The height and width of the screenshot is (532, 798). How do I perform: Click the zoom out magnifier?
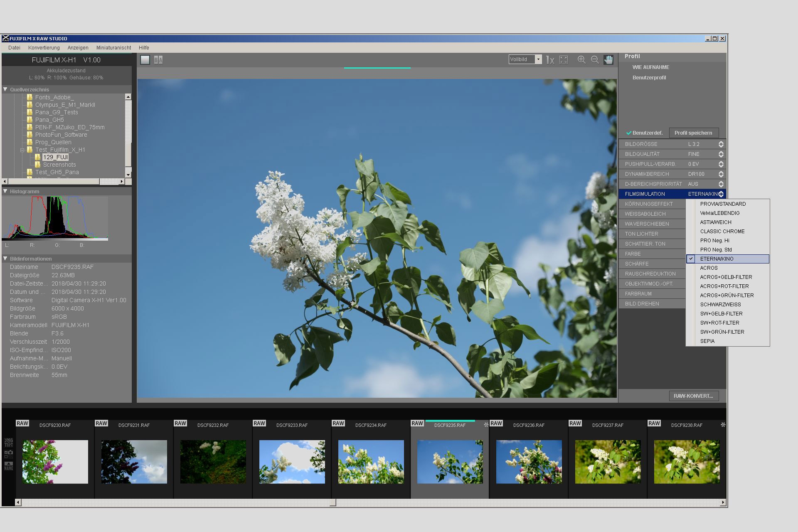pyautogui.click(x=595, y=60)
